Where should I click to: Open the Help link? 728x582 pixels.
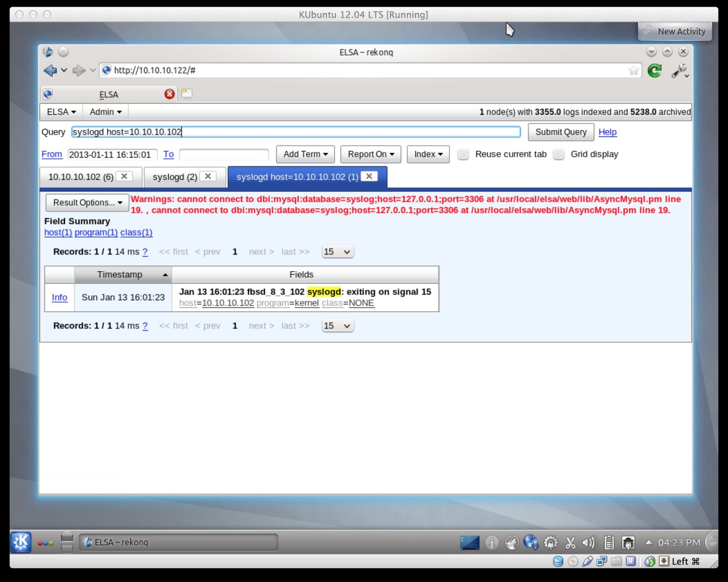pyautogui.click(x=607, y=132)
